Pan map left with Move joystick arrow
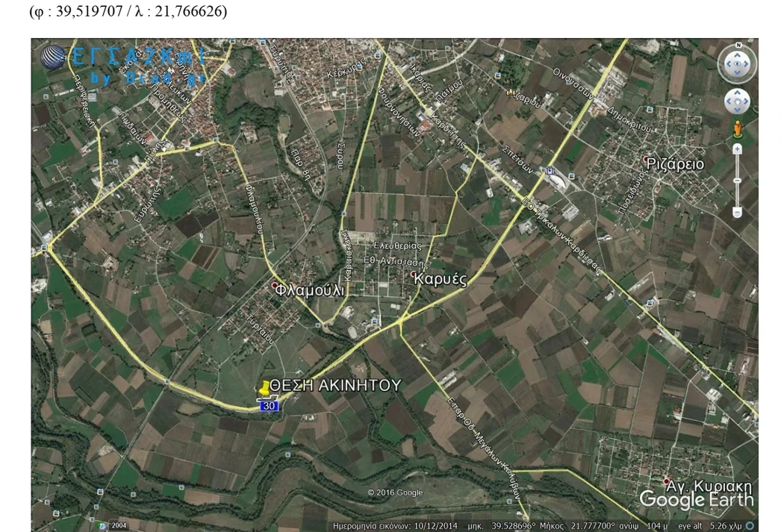 (x=729, y=101)
